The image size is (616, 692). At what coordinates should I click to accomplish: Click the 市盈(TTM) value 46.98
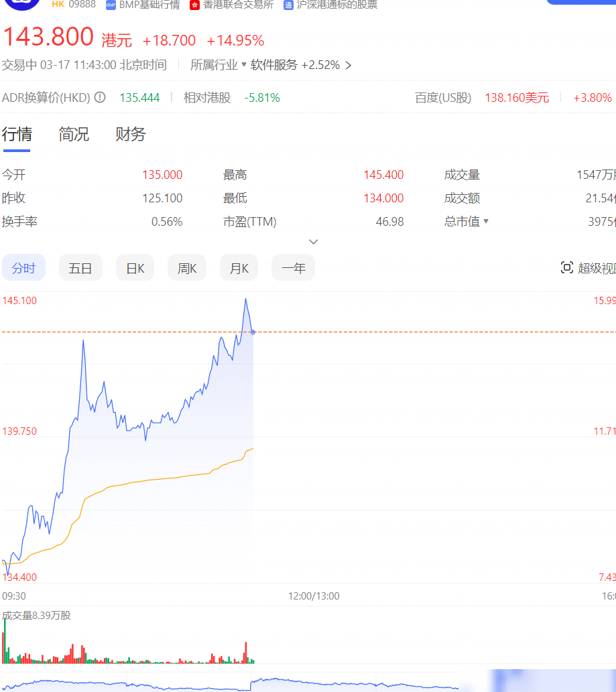pyautogui.click(x=390, y=222)
